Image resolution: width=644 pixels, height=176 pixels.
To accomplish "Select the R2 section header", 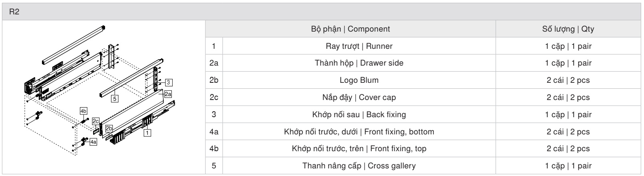I will 322,12.
